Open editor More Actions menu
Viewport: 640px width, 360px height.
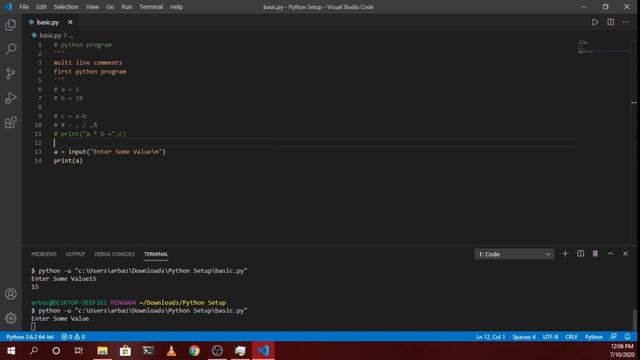point(625,22)
